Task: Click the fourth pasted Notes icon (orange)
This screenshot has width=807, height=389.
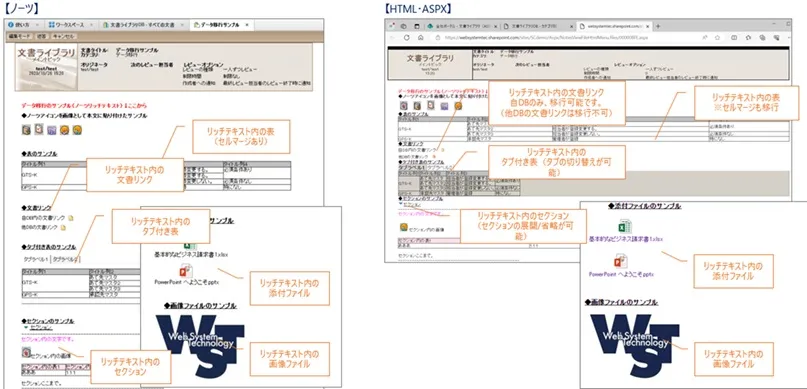Action: [64, 130]
